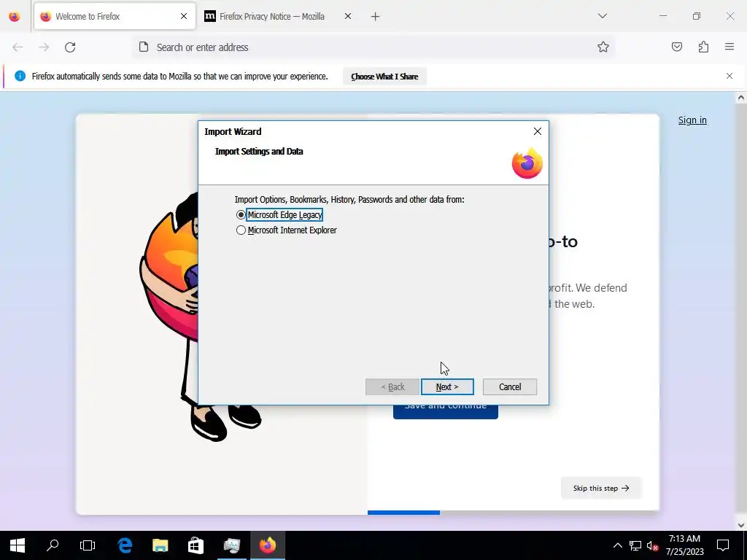Close the Import Wizard with X

click(538, 131)
